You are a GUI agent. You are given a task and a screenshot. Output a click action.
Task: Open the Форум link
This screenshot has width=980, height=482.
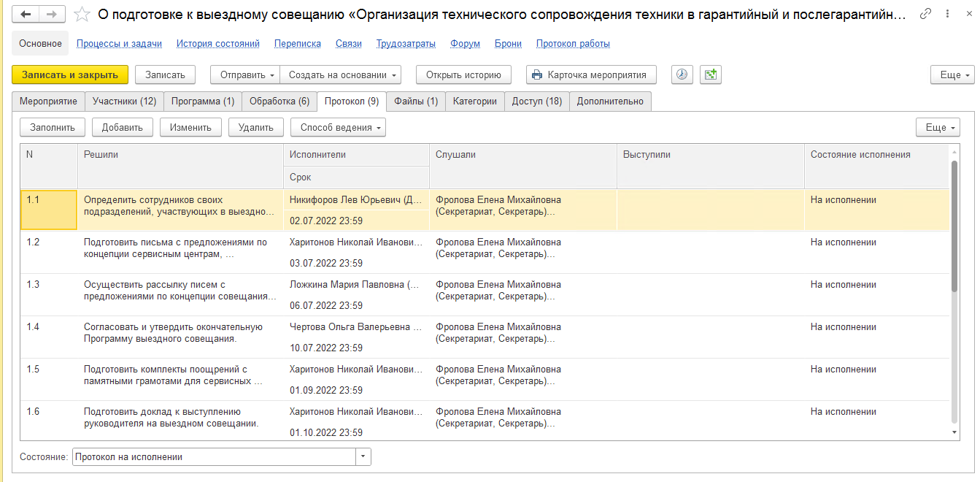[x=466, y=44]
